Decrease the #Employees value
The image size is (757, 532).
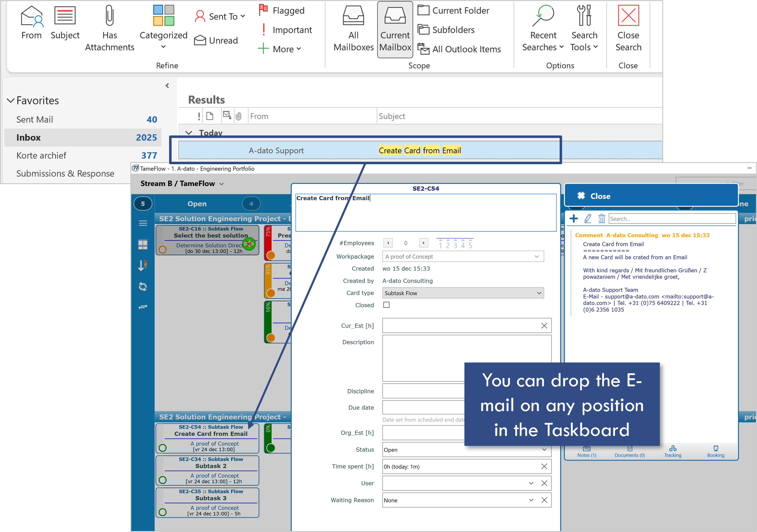pos(388,243)
